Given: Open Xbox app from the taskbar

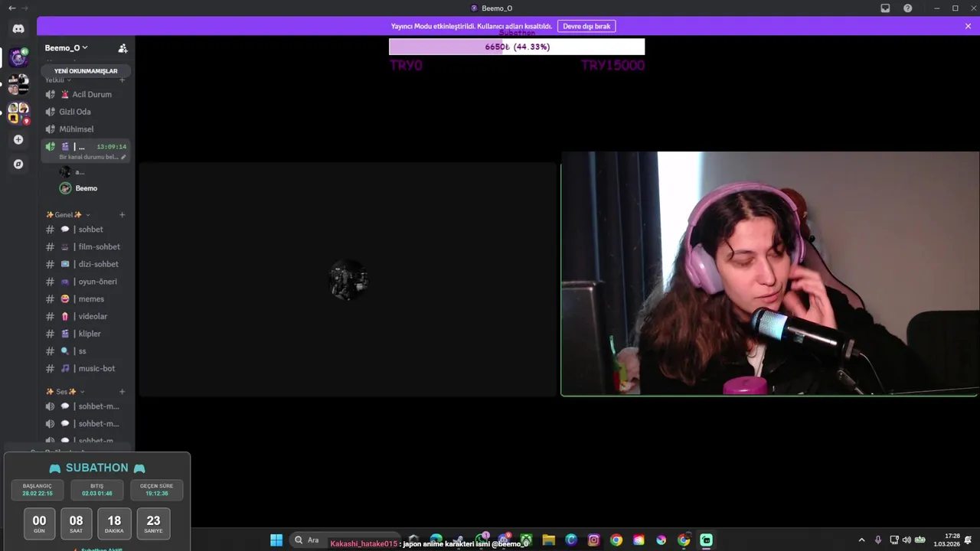Looking at the screenshot, I should [x=526, y=540].
